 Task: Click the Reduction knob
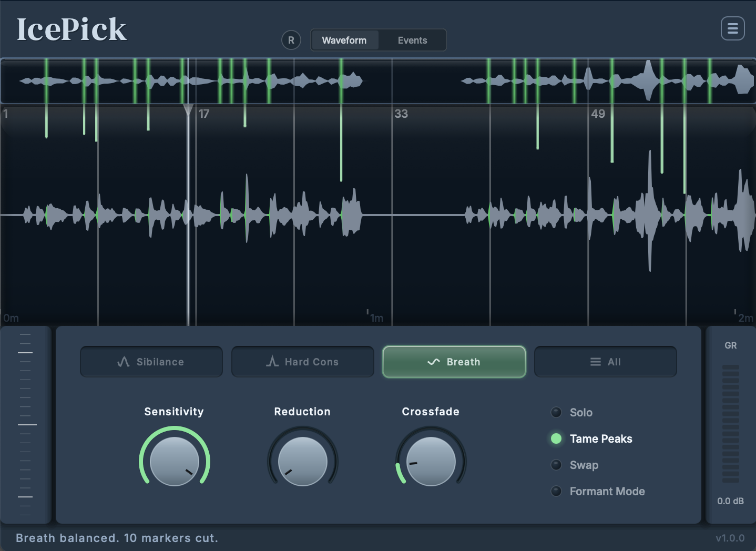pos(303,461)
